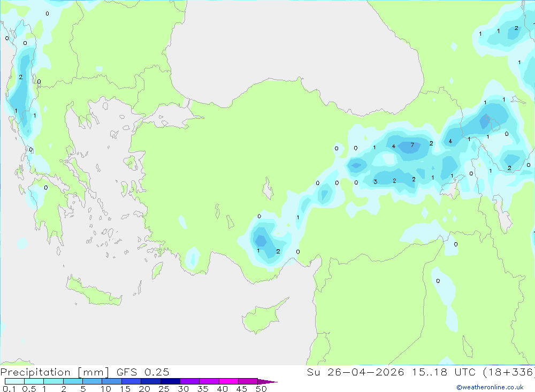
Task: Pick the 15–20 mm legend color swatch
Action: pos(132,381)
